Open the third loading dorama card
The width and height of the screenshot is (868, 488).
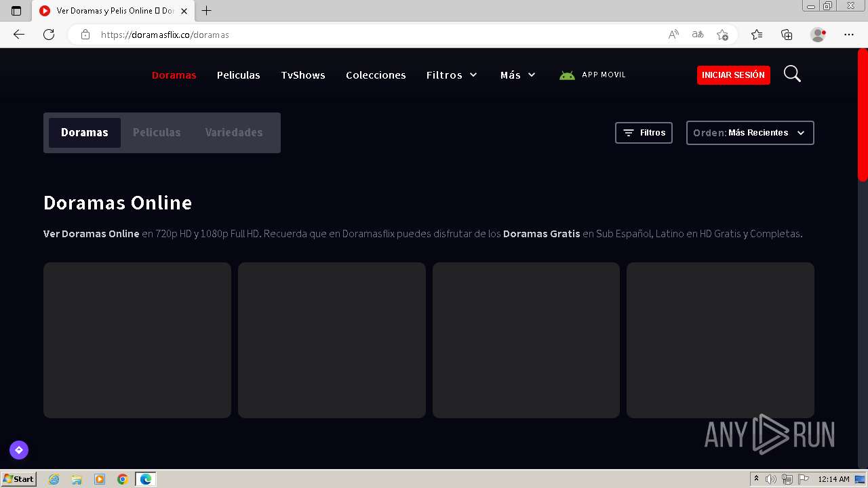(x=526, y=340)
